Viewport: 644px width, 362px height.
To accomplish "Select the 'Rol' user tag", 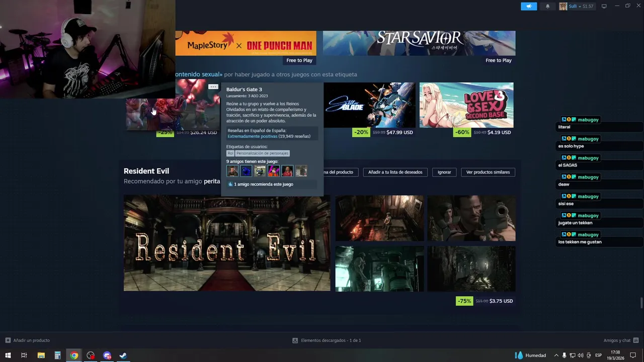I will click(230, 153).
